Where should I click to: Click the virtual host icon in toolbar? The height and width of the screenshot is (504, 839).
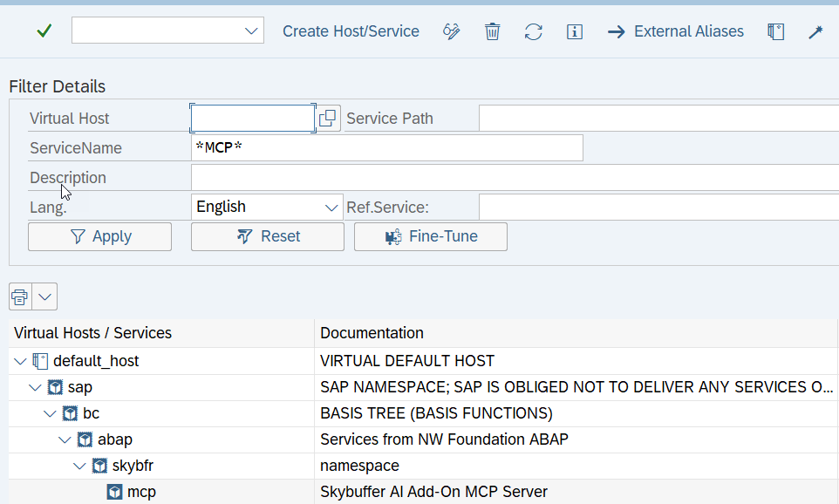tap(775, 31)
